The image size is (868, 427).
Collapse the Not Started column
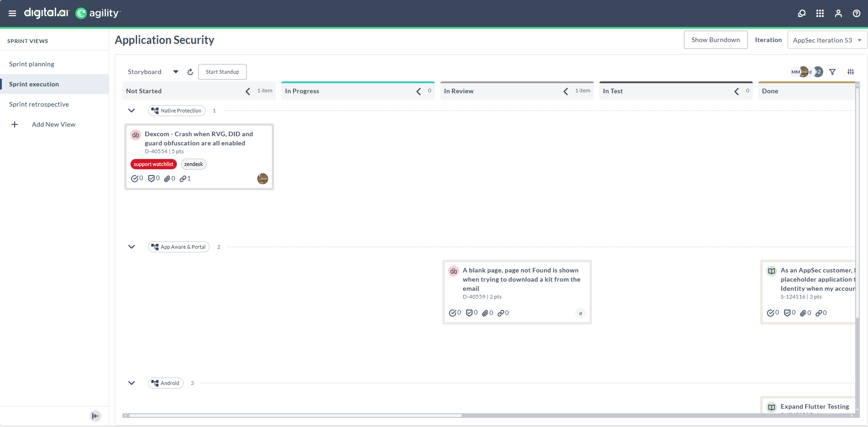pyautogui.click(x=248, y=91)
